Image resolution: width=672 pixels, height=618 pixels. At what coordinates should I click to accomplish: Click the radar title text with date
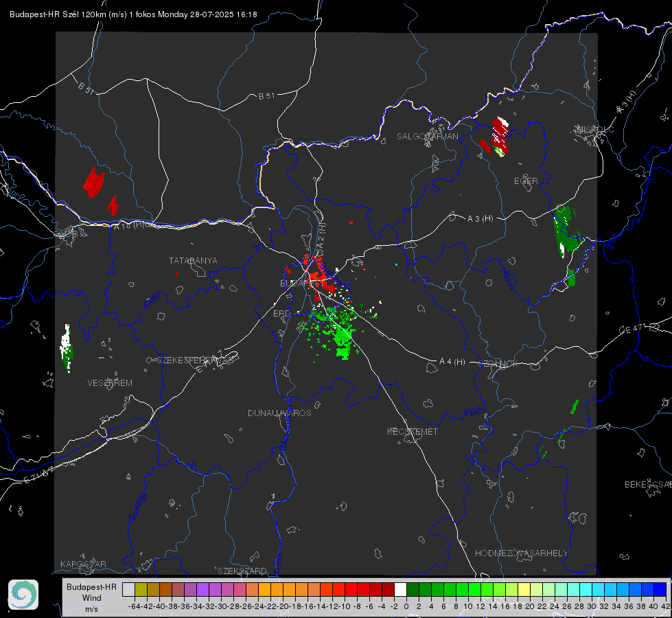coord(133,14)
